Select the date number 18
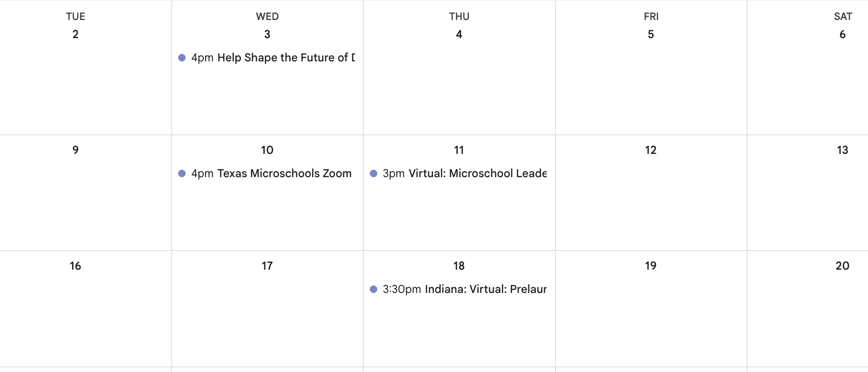This screenshot has height=372, width=868. click(x=459, y=266)
